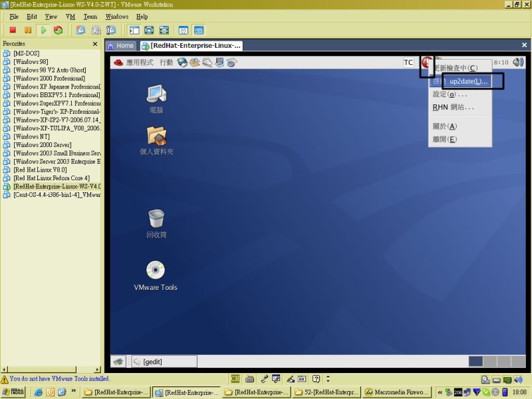Select [Windows 2000 Server] in Favorites

coord(42,145)
